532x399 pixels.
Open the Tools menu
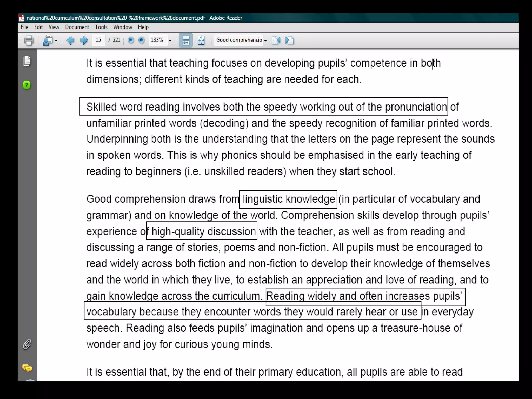pos(101,27)
